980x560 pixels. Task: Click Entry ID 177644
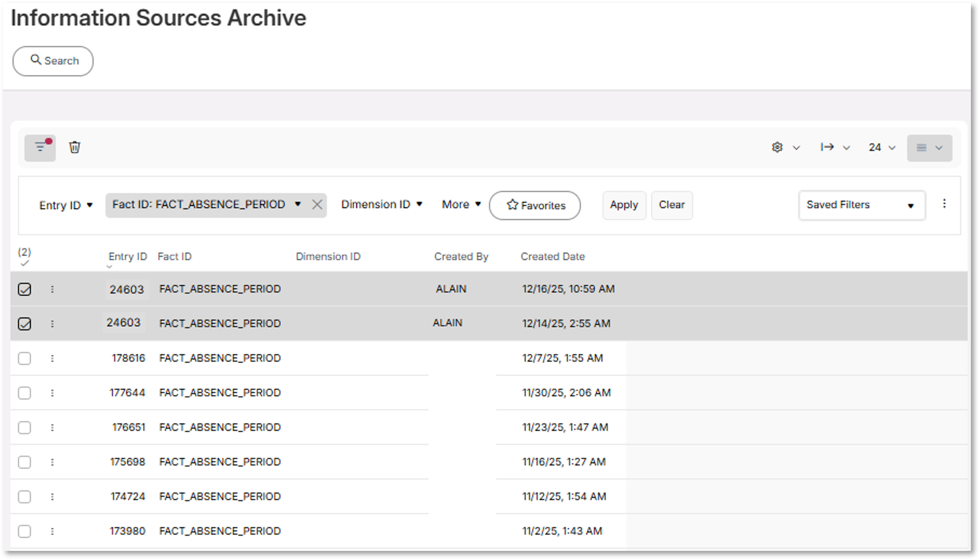[x=127, y=393]
